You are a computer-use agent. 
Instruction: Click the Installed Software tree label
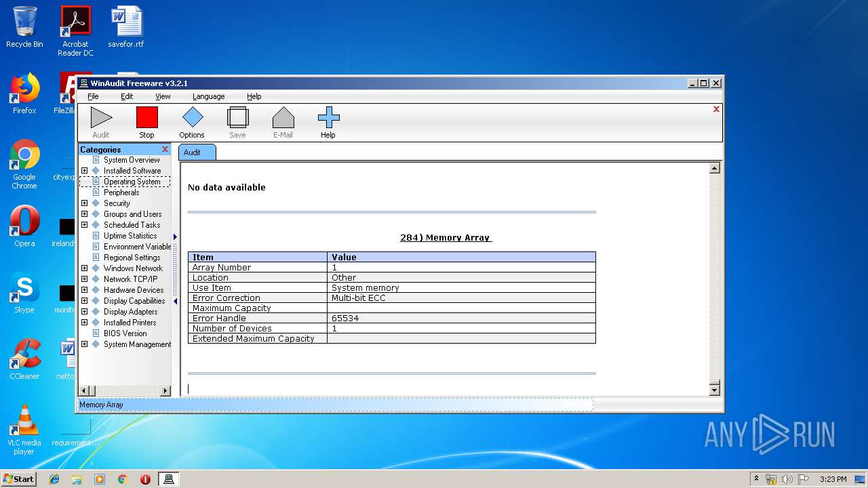coord(132,171)
